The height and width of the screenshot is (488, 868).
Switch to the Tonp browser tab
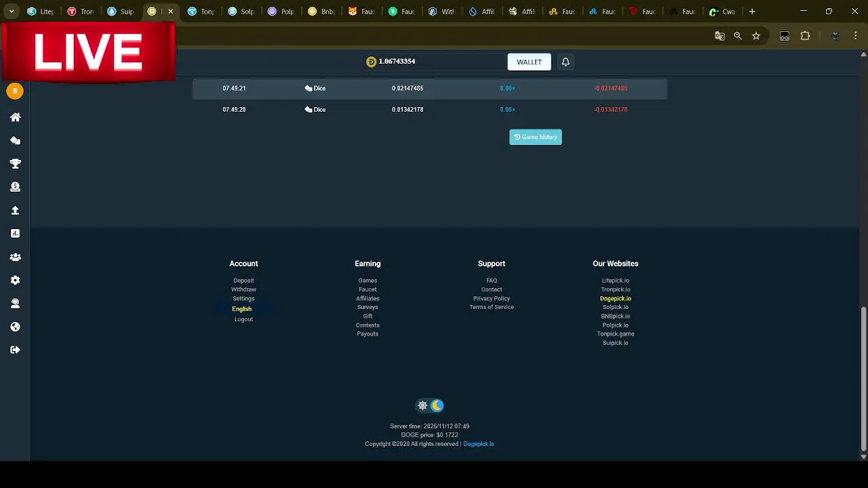tap(201, 12)
